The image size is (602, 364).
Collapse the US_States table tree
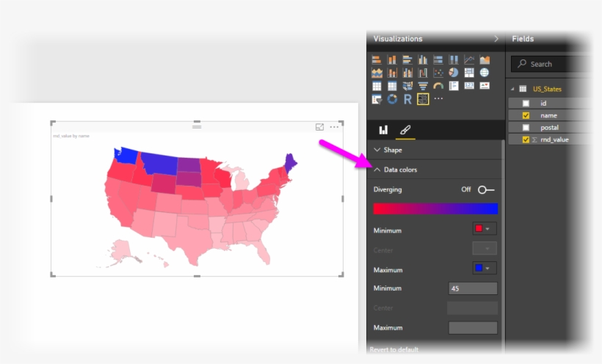[512, 89]
